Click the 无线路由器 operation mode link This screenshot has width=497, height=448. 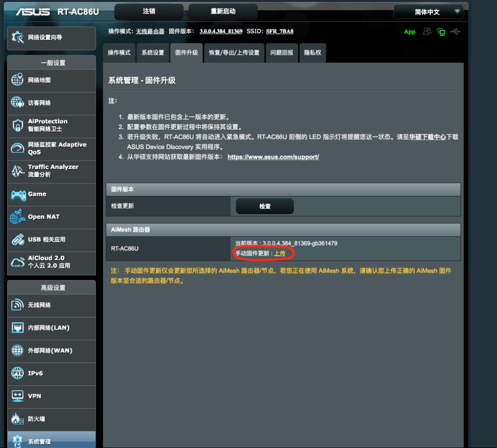tap(150, 32)
